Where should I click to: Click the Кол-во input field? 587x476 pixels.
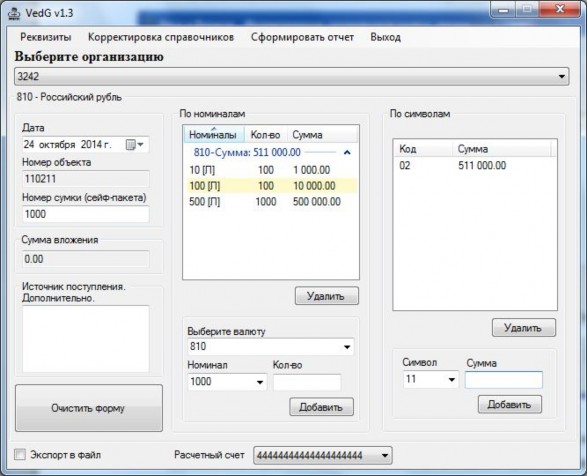[307, 382]
